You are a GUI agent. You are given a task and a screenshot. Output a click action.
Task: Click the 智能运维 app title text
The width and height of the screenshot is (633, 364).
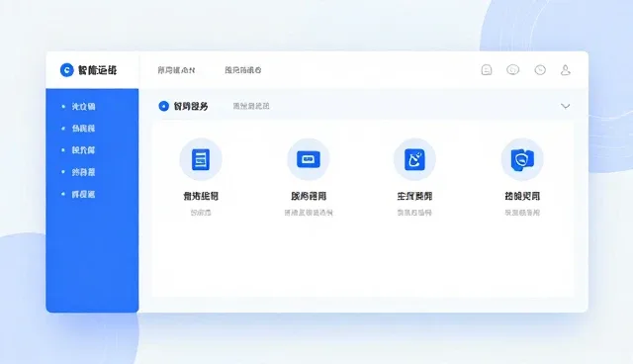click(97, 70)
